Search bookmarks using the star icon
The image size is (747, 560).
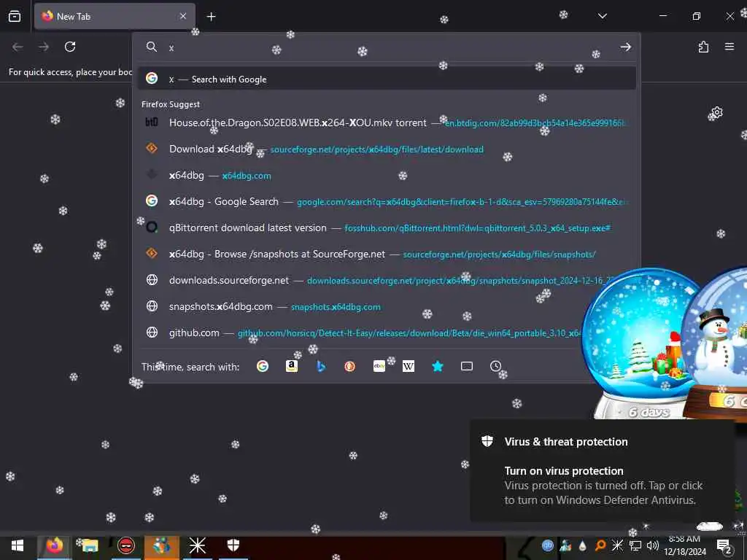pyautogui.click(x=438, y=366)
